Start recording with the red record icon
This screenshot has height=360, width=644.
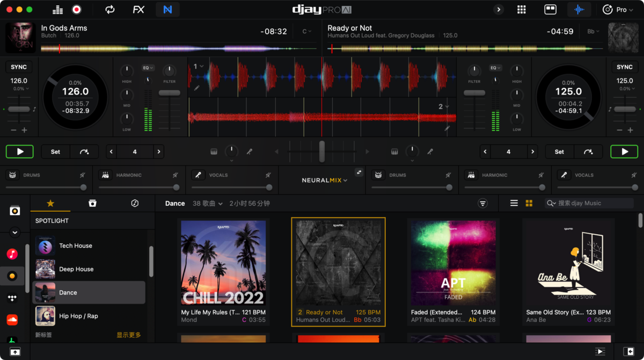pyautogui.click(x=76, y=10)
